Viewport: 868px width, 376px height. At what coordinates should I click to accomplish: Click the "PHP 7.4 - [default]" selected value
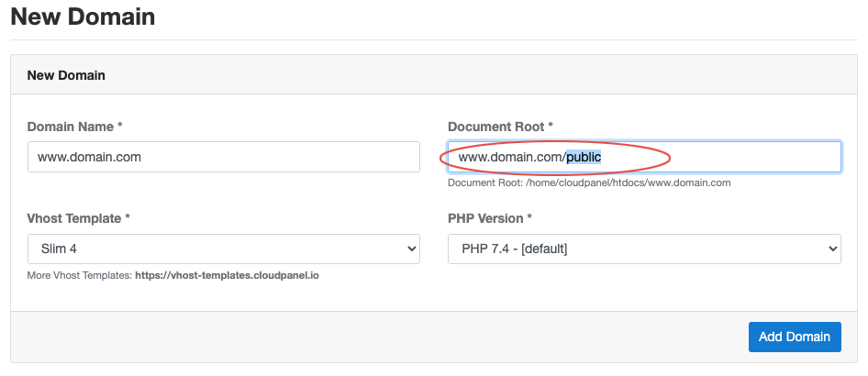pyautogui.click(x=514, y=249)
